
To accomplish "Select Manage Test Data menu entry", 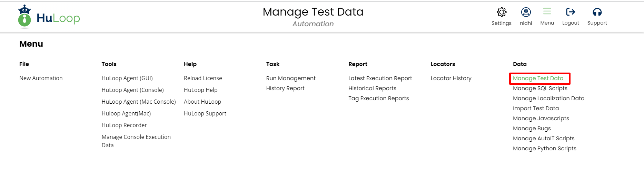I will pos(538,78).
